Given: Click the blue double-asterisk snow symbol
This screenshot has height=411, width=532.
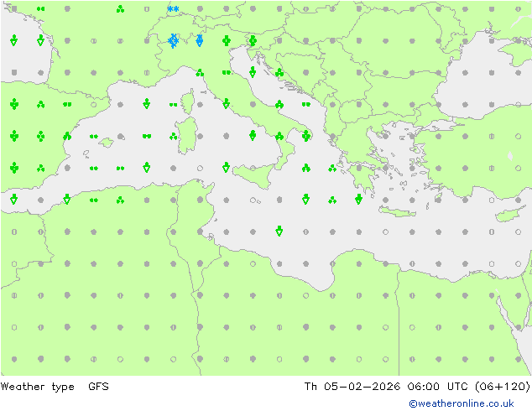Looking at the screenshot, I should (x=173, y=9).
